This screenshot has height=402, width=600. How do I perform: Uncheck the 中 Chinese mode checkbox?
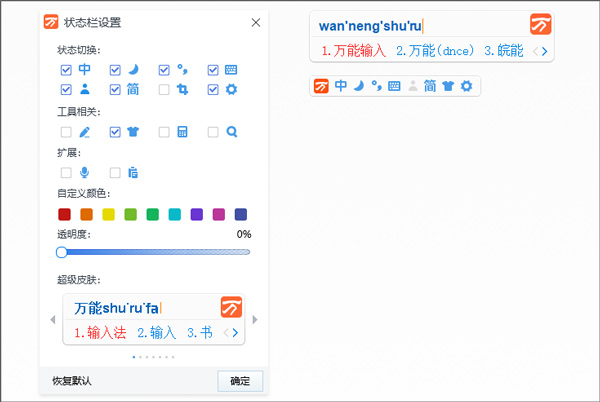66,70
